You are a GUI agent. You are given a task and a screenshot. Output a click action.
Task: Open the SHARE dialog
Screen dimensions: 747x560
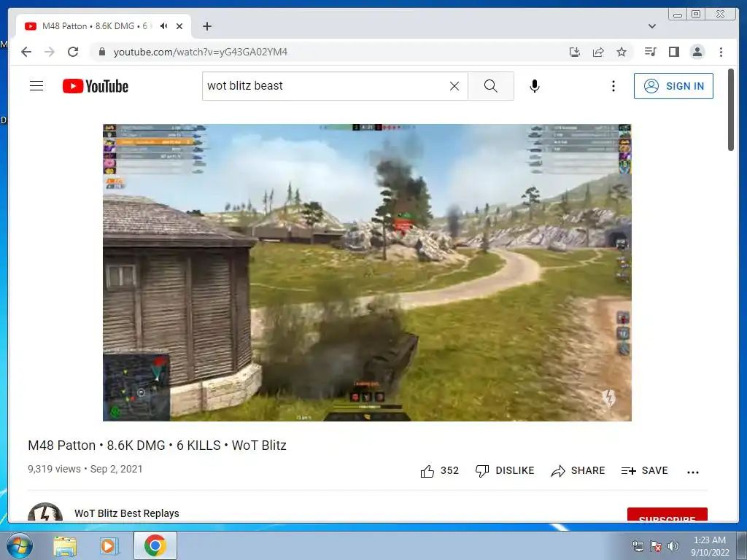[x=578, y=470]
